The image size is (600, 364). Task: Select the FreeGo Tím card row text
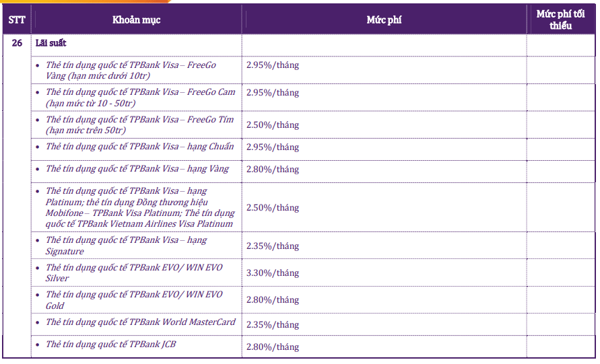coord(140,124)
